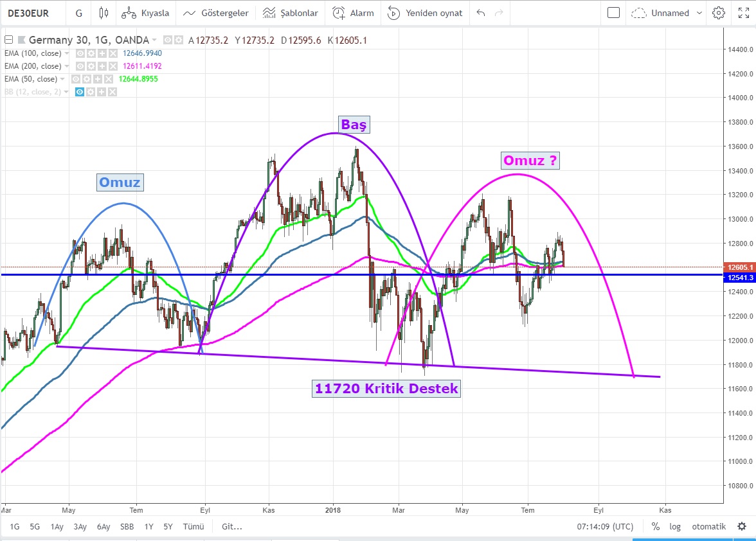The image size is (756, 541).
Task: Hide the EMA (100, close) indicator
Action: click(81, 53)
